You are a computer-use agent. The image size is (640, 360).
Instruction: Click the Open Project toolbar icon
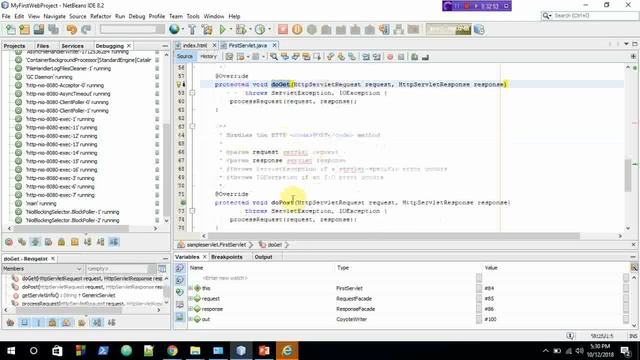pyautogui.click(x=39, y=29)
